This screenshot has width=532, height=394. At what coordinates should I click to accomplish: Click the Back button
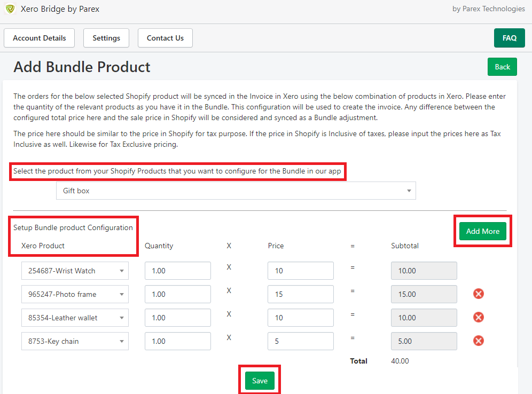click(x=502, y=67)
